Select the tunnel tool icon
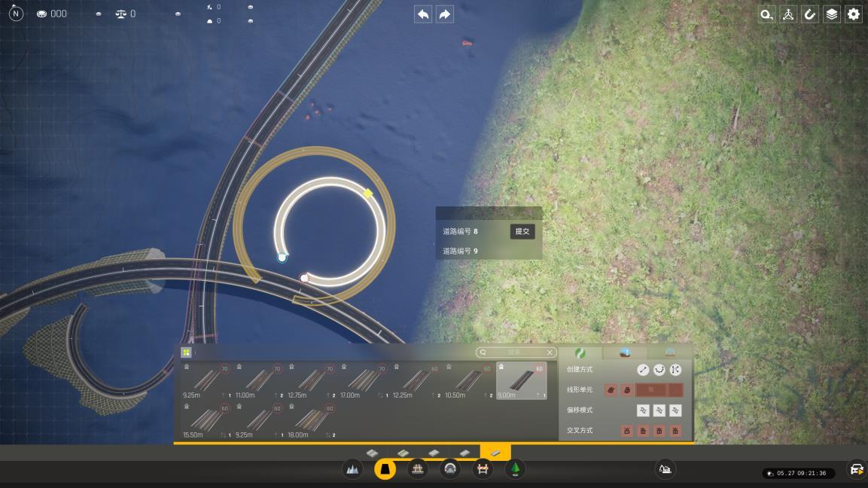Image resolution: width=868 pixels, height=488 pixels. pos(450,470)
